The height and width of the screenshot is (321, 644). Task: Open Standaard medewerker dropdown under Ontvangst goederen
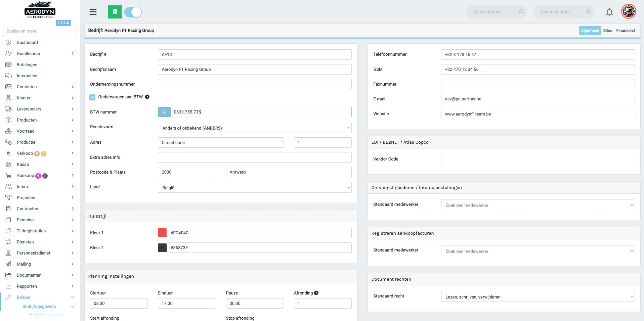coord(538,205)
